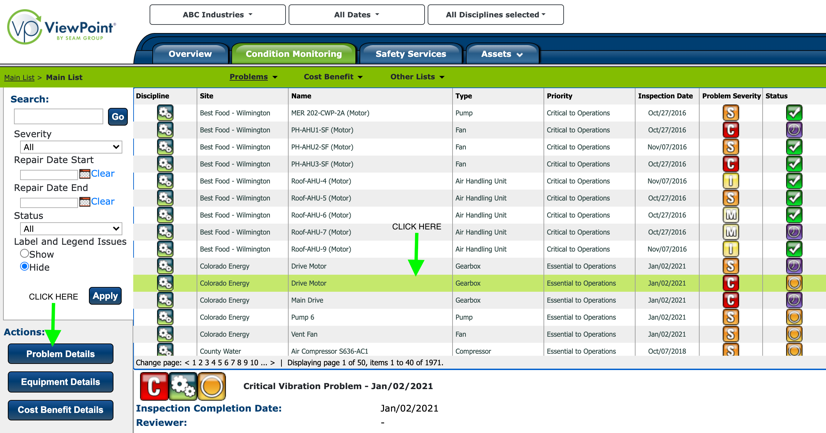
Task: Click the Go search button
Action: [x=118, y=116]
